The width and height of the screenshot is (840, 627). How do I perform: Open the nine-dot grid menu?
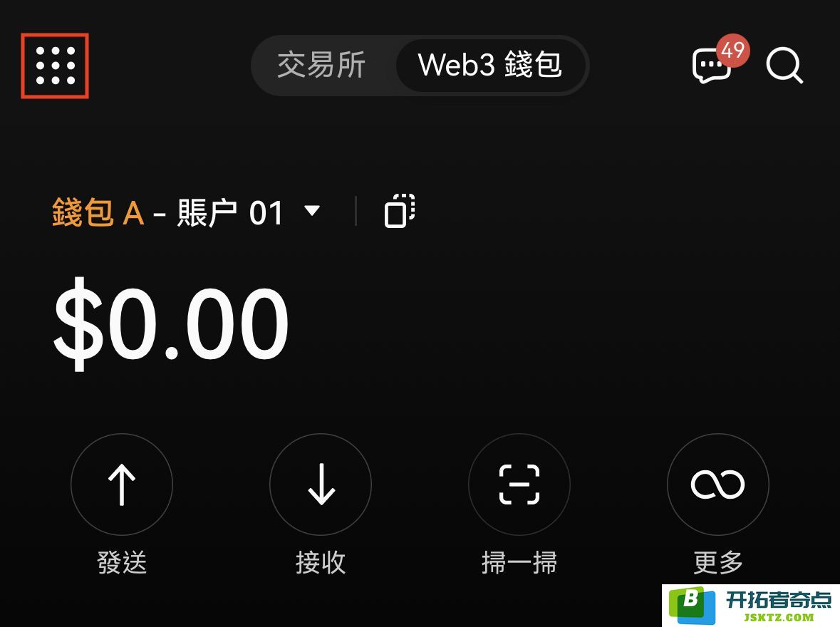pos(55,66)
